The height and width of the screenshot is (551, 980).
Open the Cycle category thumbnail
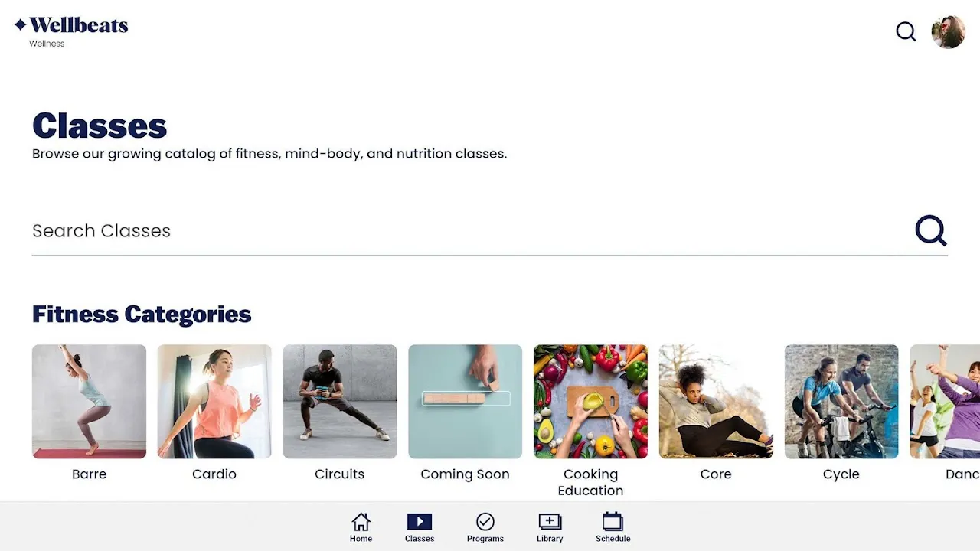(x=841, y=402)
